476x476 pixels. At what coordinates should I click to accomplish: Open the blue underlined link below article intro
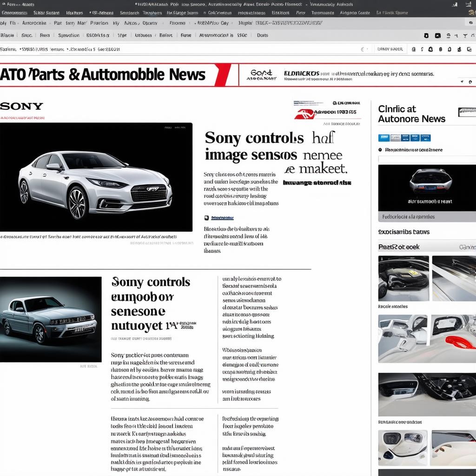[x=222, y=218]
